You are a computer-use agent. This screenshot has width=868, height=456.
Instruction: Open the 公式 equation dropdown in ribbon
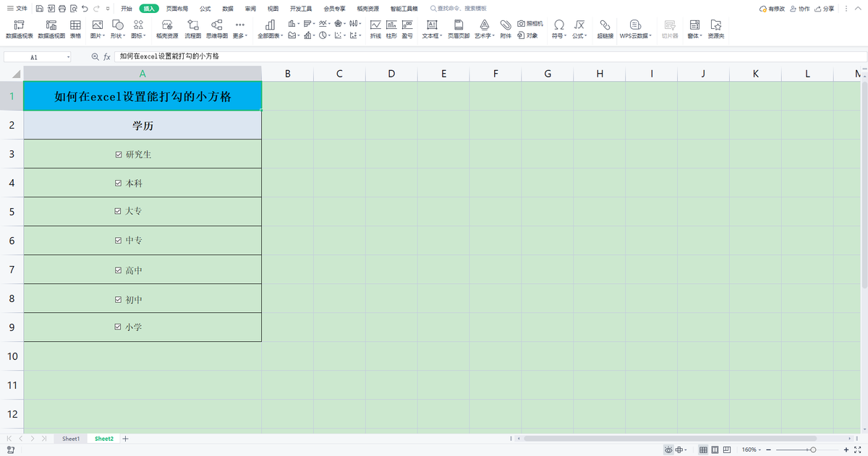pos(579,29)
